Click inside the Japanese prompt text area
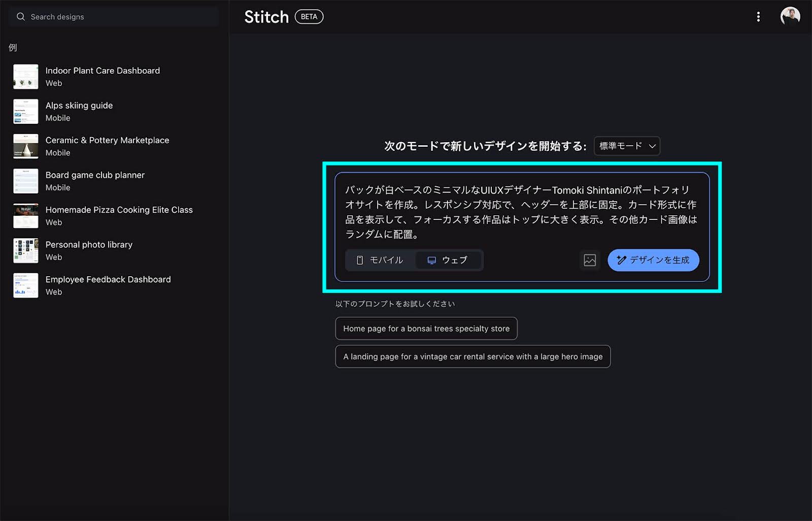This screenshot has height=521, width=812. (521, 212)
